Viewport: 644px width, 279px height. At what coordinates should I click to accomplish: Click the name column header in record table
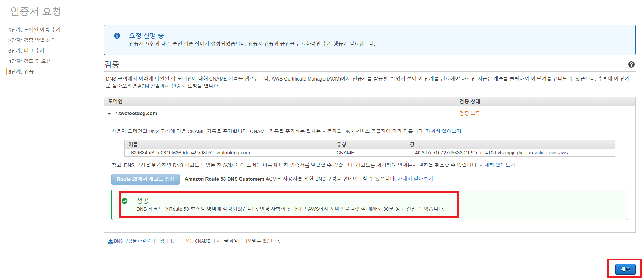(x=133, y=145)
